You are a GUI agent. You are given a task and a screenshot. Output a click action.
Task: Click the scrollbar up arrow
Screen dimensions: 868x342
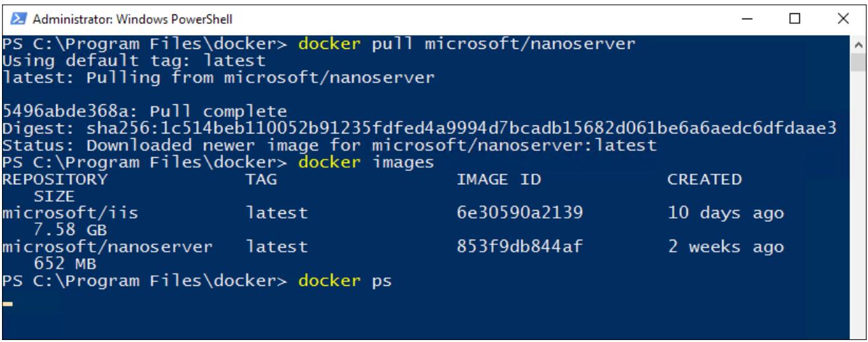tap(856, 44)
